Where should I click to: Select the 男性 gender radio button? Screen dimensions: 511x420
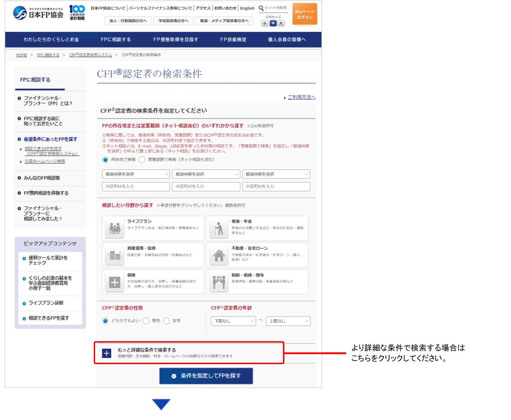click(146, 321)
